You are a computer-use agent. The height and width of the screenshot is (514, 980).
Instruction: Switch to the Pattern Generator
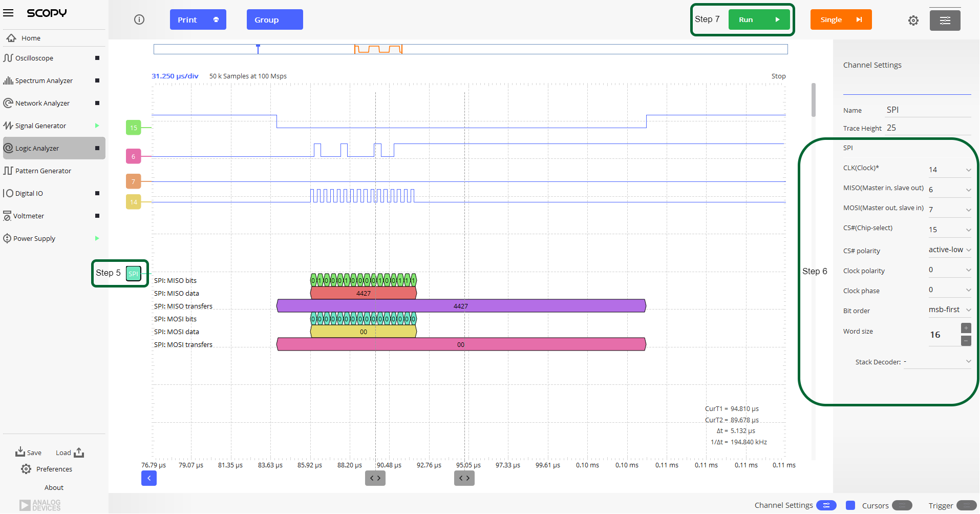(x=43, y=171)
